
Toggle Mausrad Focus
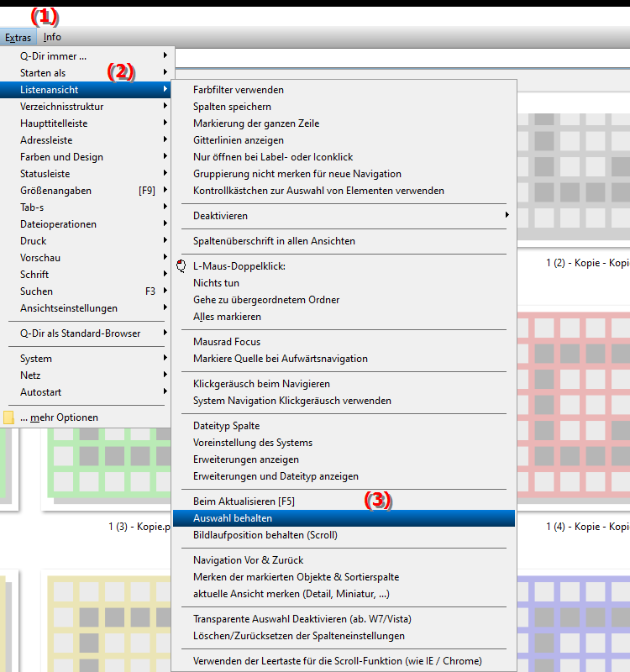(x=344, y=342)
